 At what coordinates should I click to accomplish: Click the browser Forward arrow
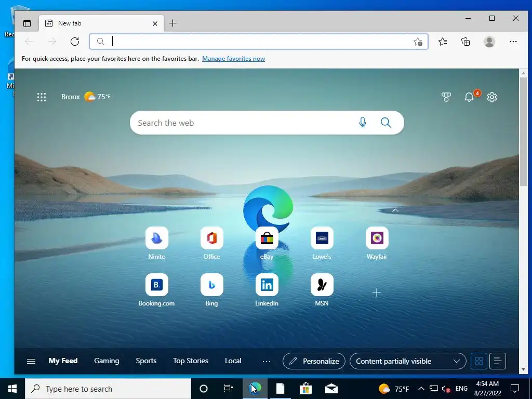click(52, 42)
